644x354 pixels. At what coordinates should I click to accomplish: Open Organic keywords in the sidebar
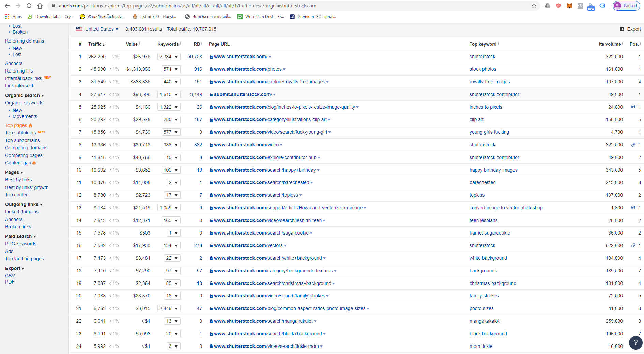24,103
